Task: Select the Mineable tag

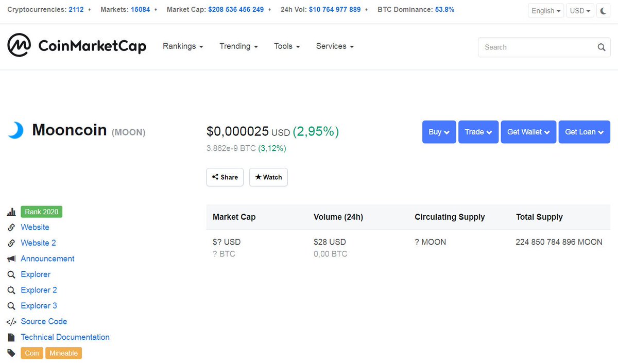Action: tap(63, 353)
